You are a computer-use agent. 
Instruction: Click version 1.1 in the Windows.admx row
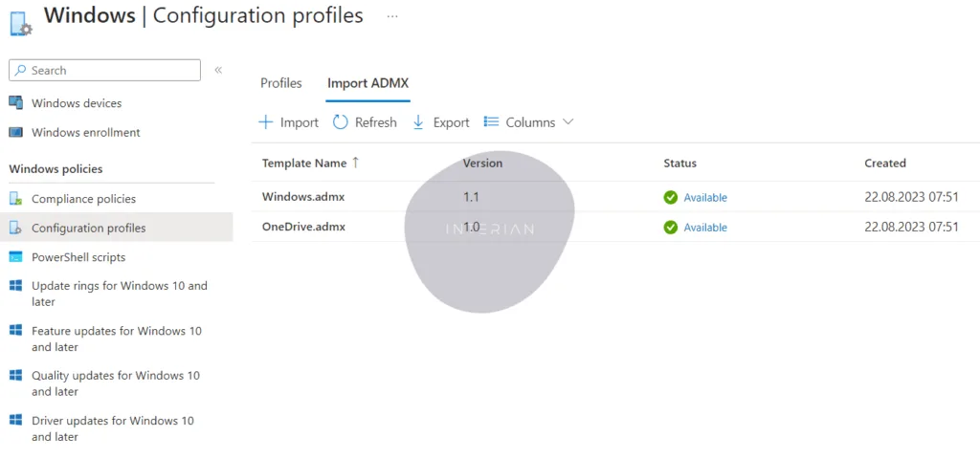pyautogui.click(x=471, y=197)
